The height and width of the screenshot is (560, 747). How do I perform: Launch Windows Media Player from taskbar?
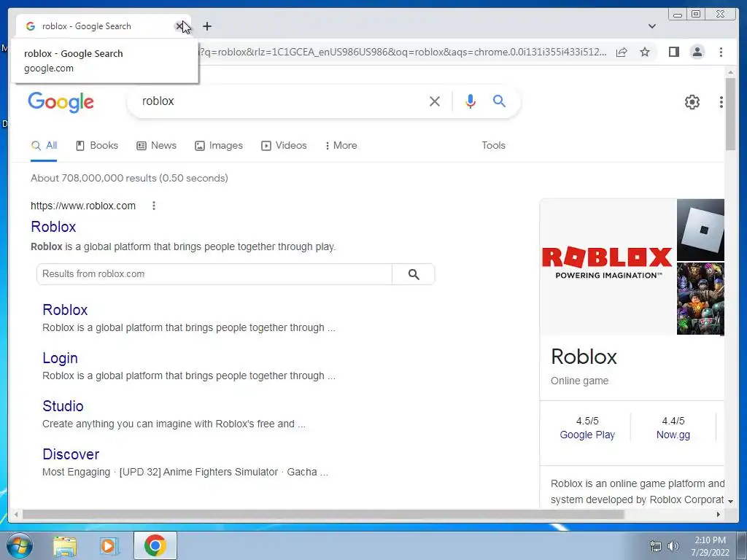pyautogui.click(x=109, y=545)
